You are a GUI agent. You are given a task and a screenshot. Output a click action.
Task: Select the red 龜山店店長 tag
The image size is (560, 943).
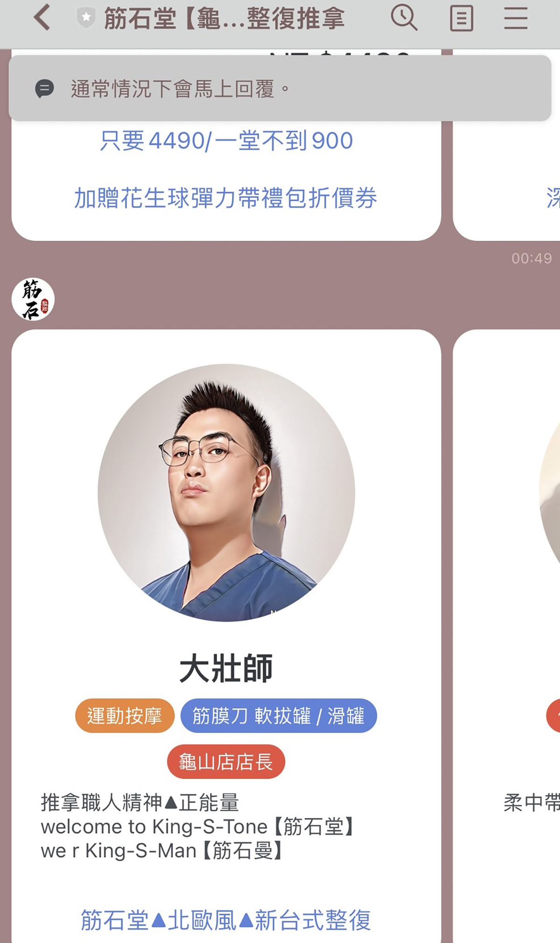point(226,761)
